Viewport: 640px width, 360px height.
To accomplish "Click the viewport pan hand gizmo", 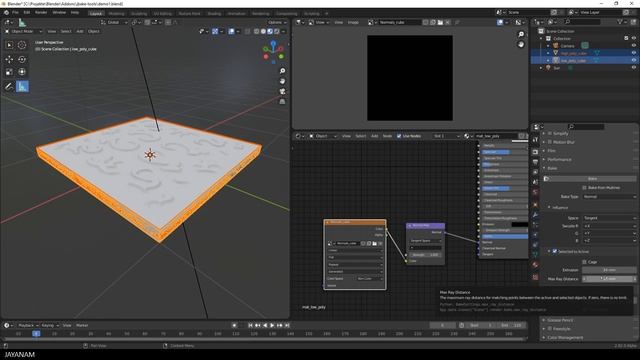I will 282,81.
